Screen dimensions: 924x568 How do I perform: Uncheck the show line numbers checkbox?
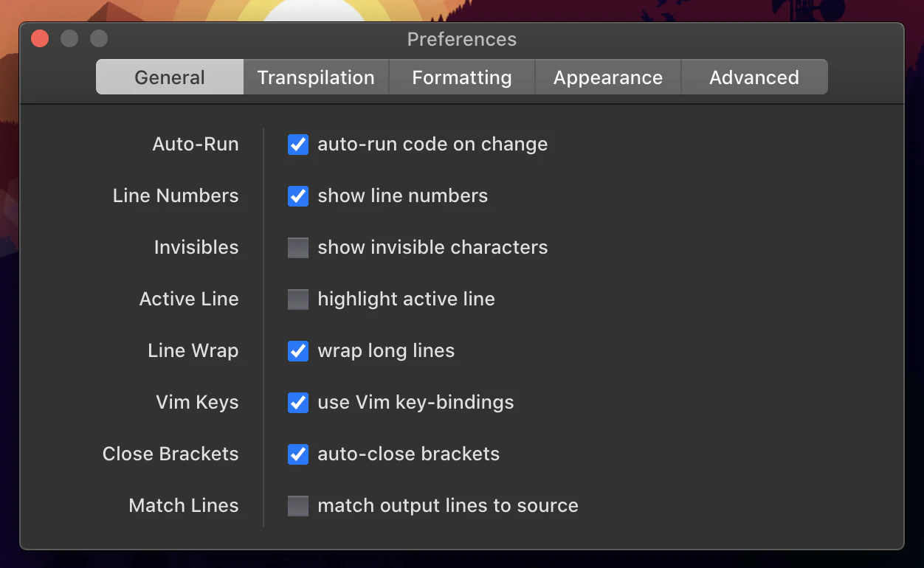point(298,195)
